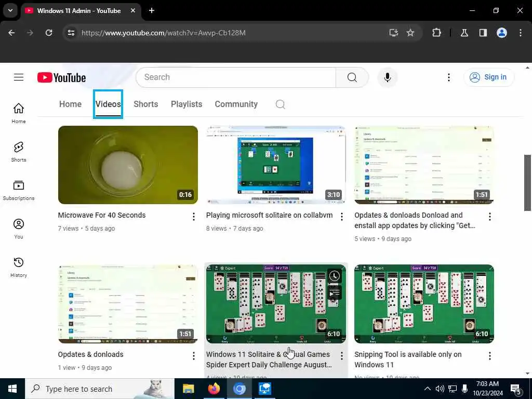Open Microwave For 40 Seconds thumbnail
Viewport: 532px width, 399px height.
pyautogui.click(x=128, y=165)
